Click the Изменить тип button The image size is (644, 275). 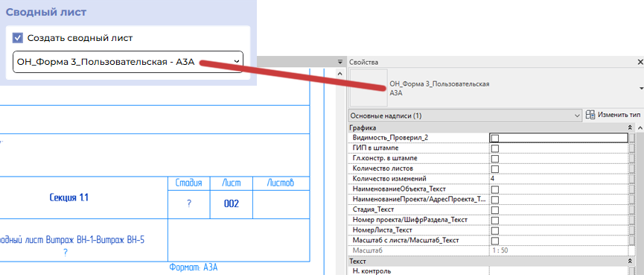[x=613, y=115]
